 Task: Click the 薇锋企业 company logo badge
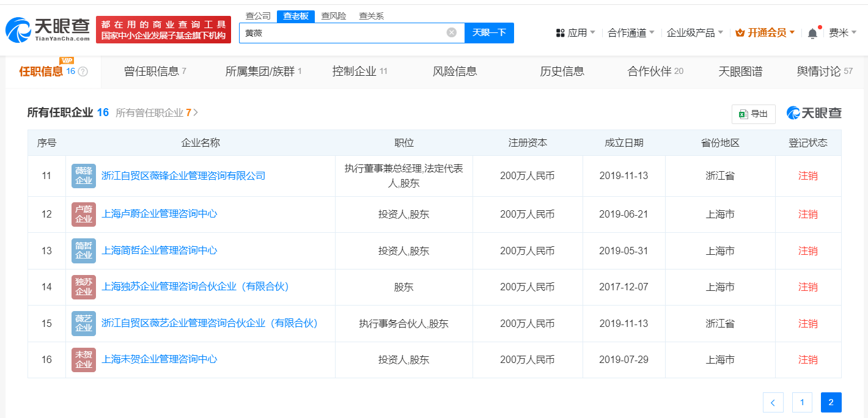coord(83,176)
